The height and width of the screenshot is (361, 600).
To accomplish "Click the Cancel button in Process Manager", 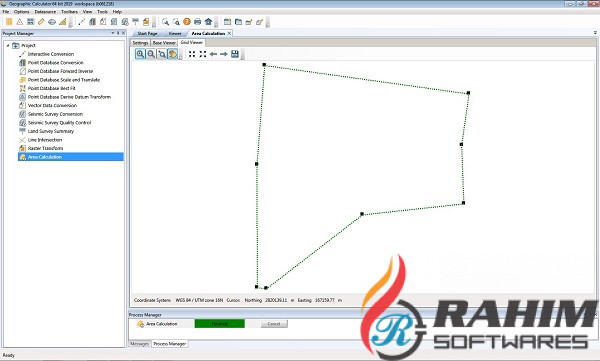I will (x=274, y=324).
